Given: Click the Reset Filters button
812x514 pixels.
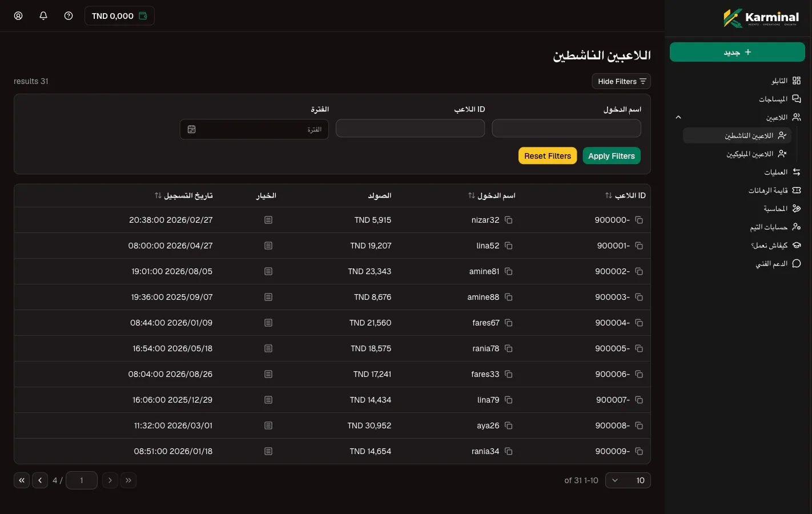Looking at the screenshot, I should (548, 156).
